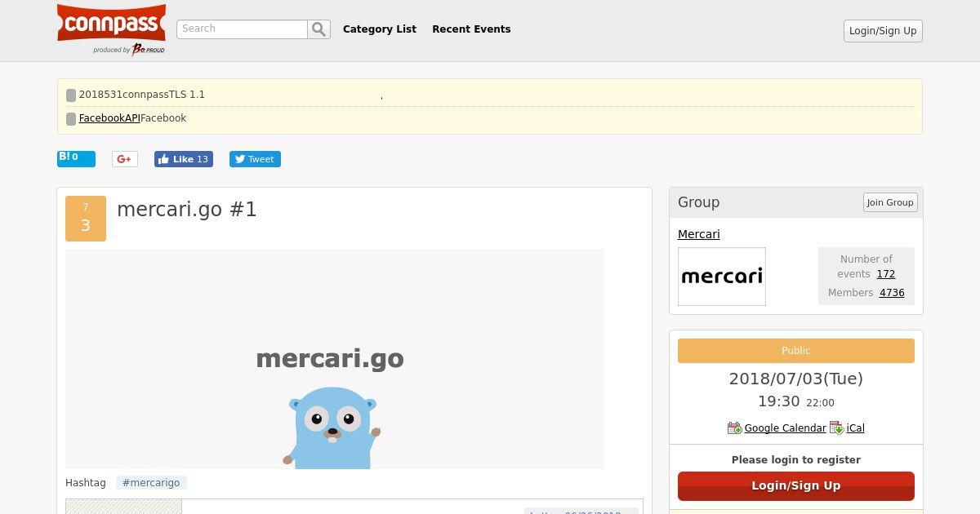Click the red Login/Sign Up button
Screen dimensions: 980x514
[796, 485]
